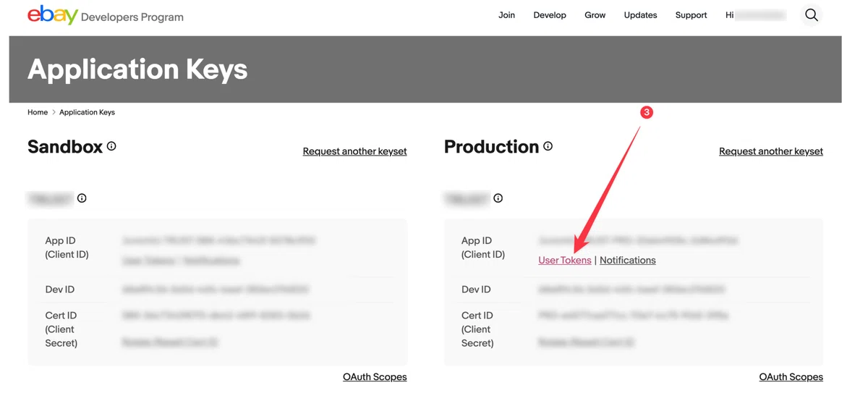Screen dimensions: 868x414
Task: Click Production Dev ID label
Action: [x=476, y=290]
